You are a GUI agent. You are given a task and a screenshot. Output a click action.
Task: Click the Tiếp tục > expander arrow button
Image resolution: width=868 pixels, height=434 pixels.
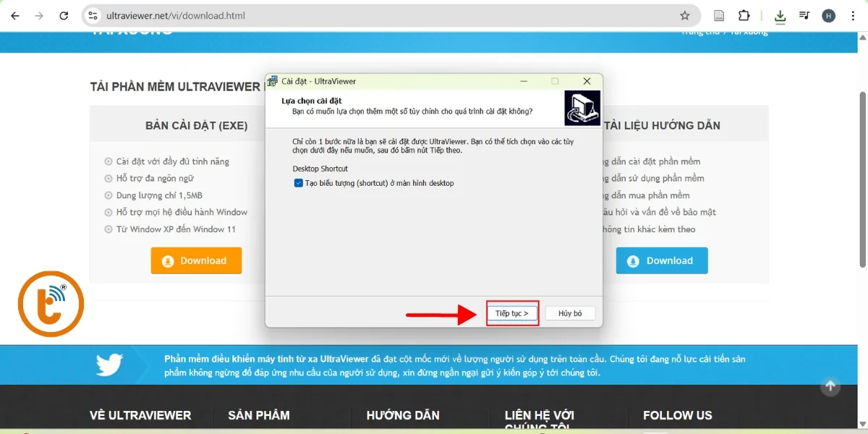click(x=512, y=312)
